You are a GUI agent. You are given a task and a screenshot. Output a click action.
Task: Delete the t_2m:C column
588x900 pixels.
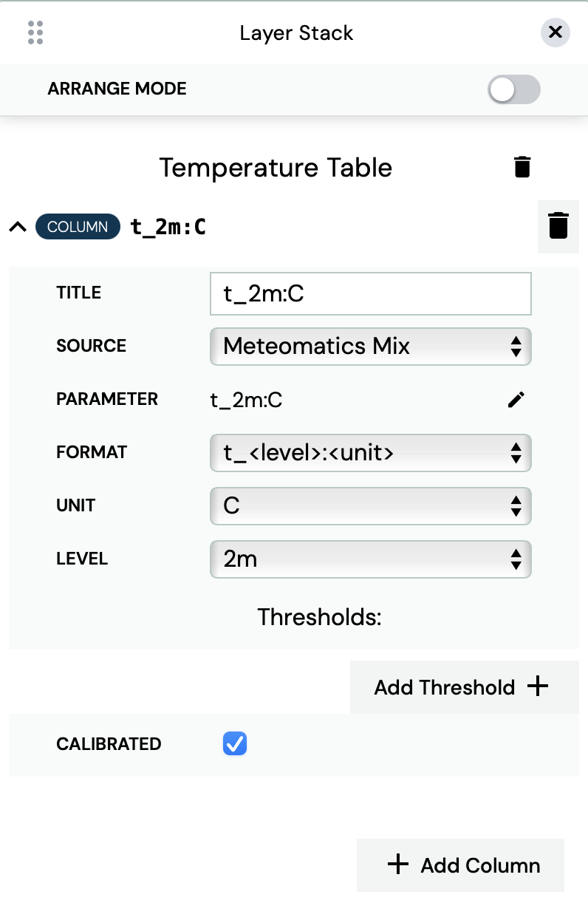[x=558, y=226]
